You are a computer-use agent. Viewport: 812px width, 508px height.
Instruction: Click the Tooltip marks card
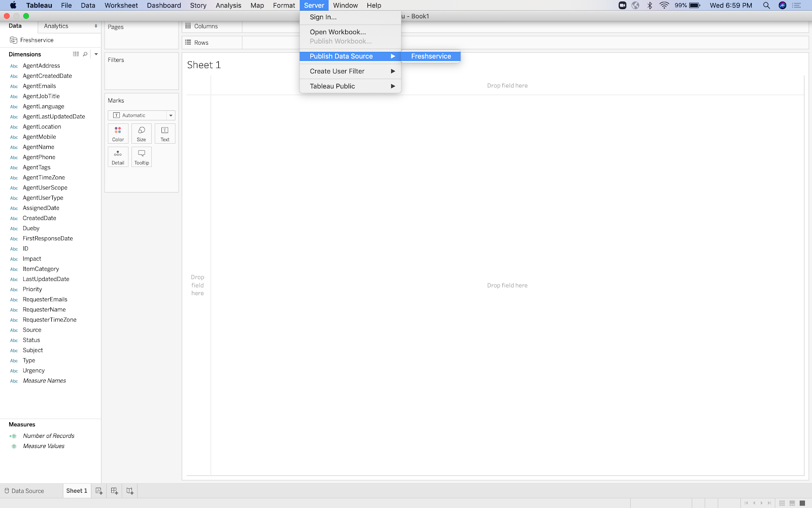point(142,157)
